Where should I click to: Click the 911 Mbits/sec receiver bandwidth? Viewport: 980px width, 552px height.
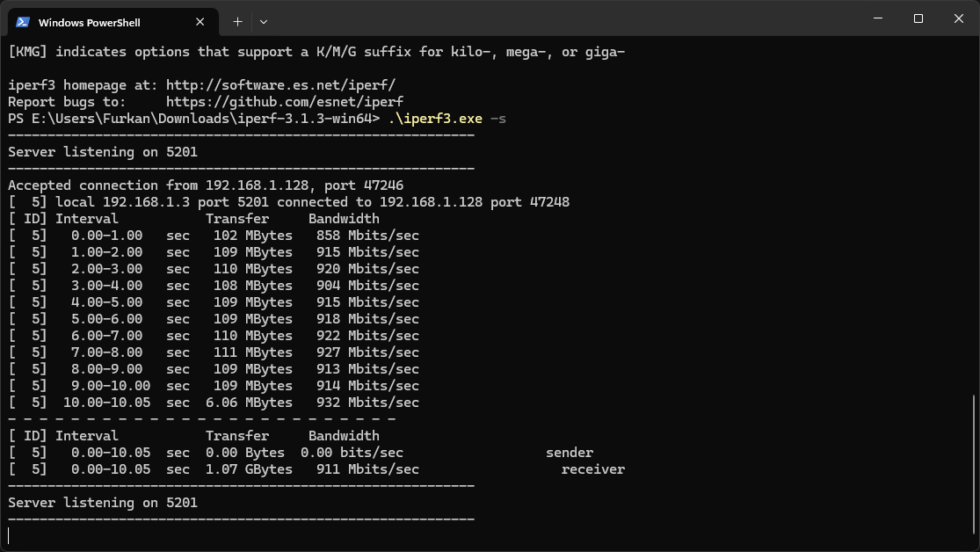pos(367,469)
